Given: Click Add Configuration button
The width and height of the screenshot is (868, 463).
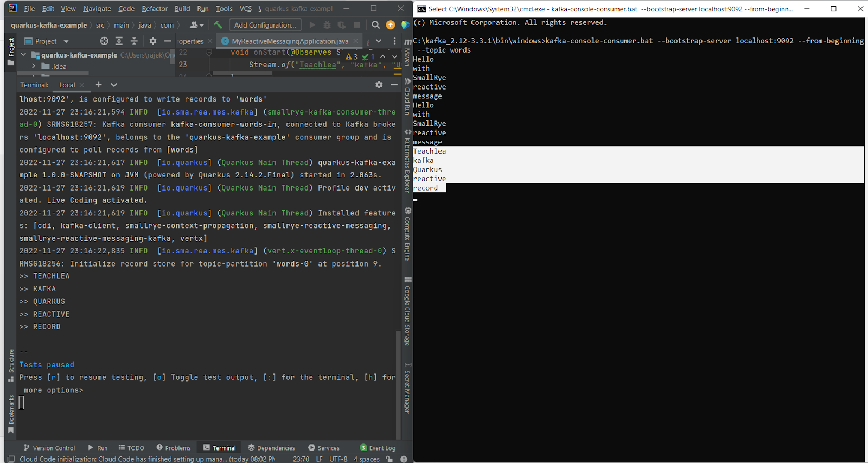Looking at the screenshot, I should click(x=265, y=25).
